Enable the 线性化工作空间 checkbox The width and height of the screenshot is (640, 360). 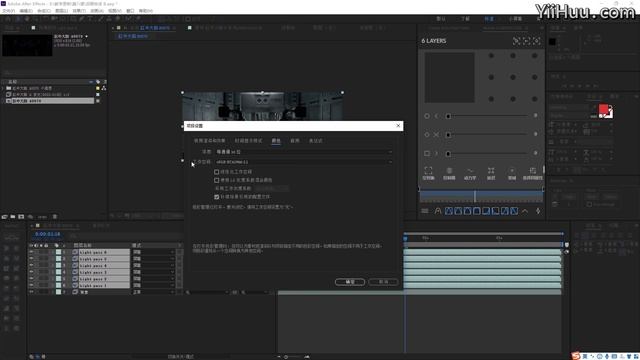[217, 172]
